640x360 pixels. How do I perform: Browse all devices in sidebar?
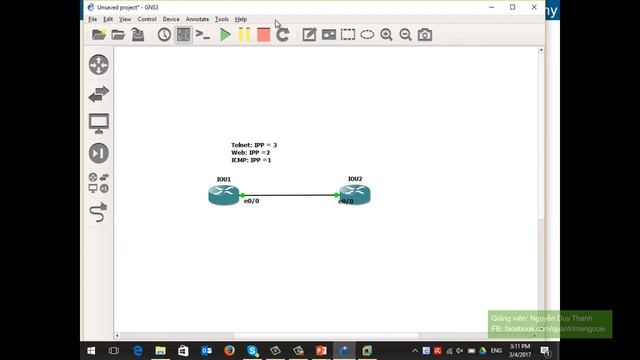click(99, 183)
